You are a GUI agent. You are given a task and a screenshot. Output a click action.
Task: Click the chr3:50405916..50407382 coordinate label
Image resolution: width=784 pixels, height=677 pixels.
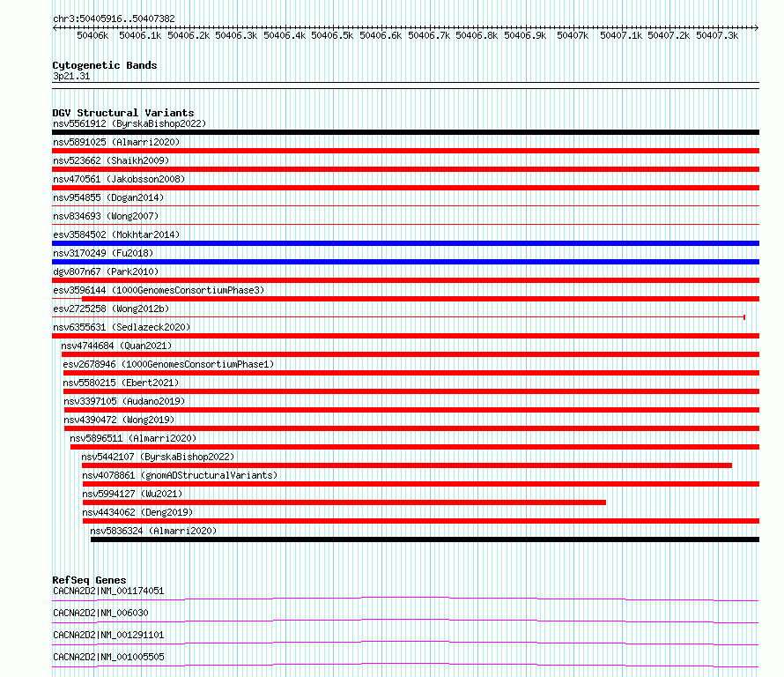[x=114, y=19]
